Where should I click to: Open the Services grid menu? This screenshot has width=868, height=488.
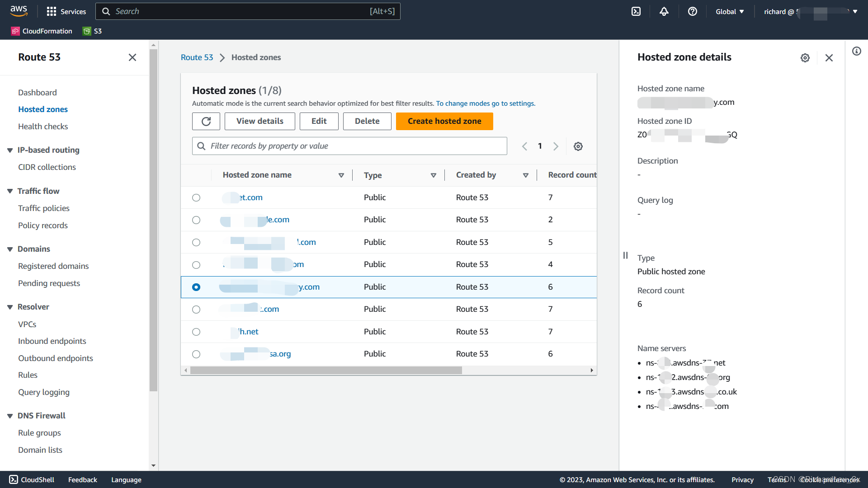pyautogui.click(x=66, y=11)
